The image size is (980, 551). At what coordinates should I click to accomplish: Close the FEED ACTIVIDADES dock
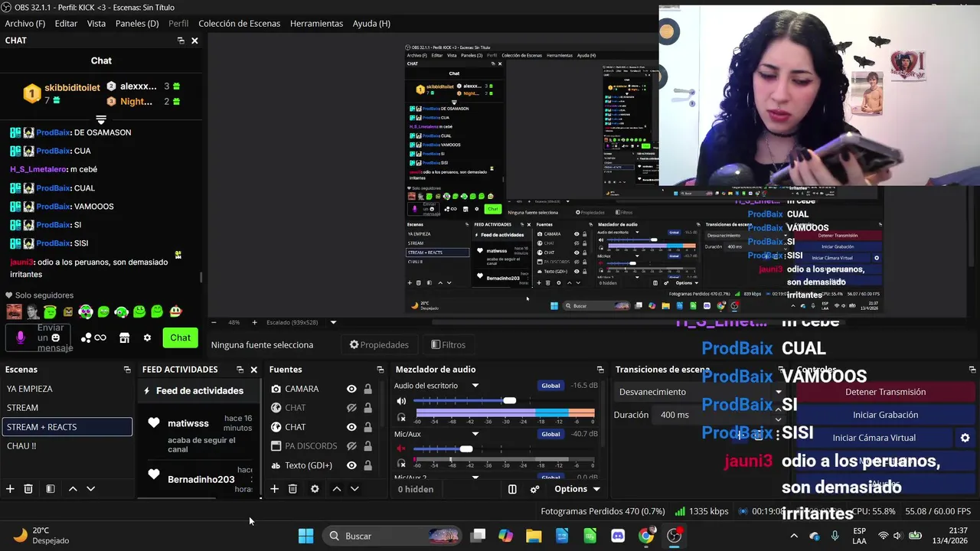click(x=254, y=370)
